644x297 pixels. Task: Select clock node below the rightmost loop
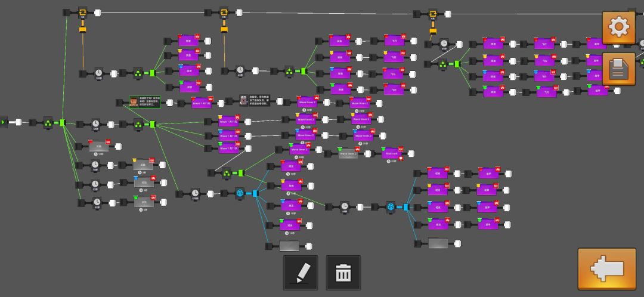(444, 44)
